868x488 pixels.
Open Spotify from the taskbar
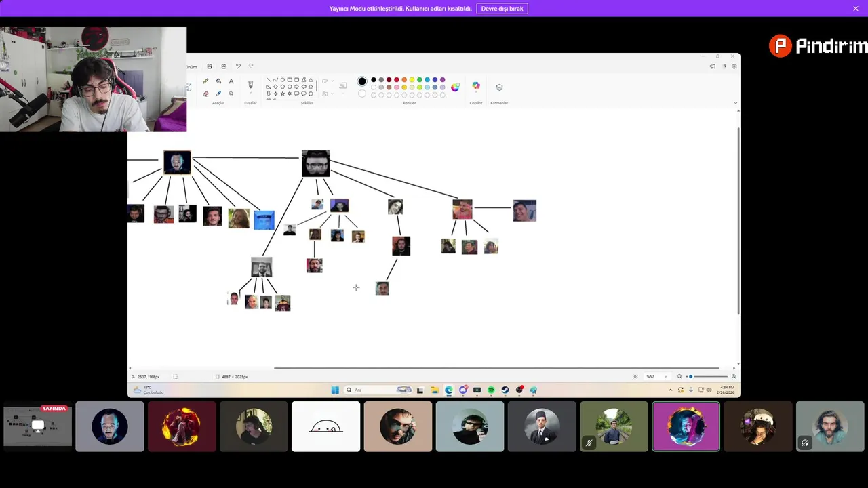pyautogui.click(x=491, y=390)
